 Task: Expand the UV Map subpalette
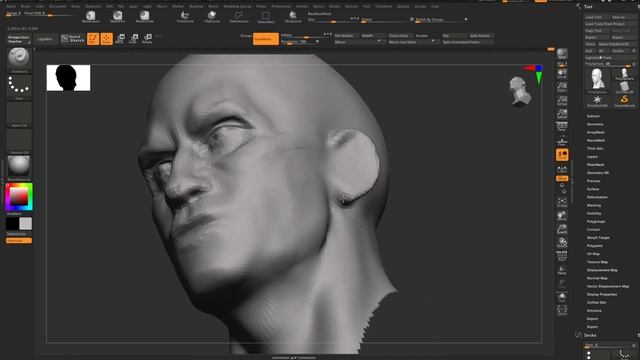coord(593,254)
